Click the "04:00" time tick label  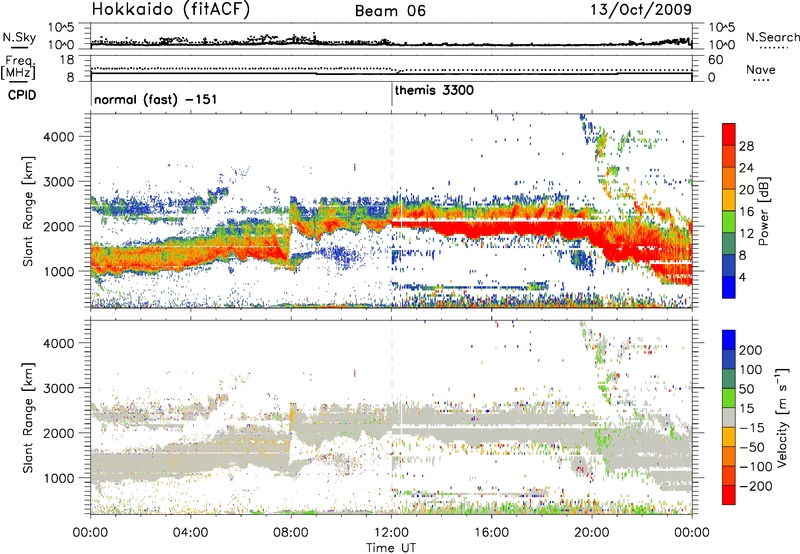[190, 533]
